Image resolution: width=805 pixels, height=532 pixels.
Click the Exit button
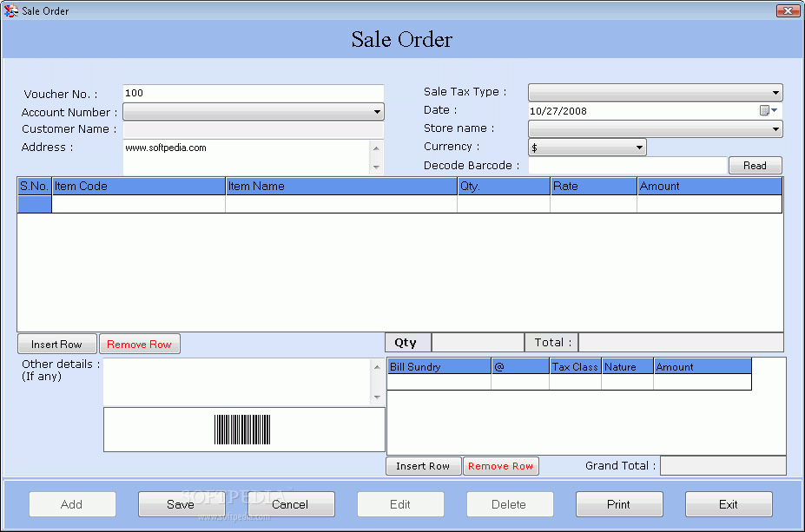tap(729, 504)
